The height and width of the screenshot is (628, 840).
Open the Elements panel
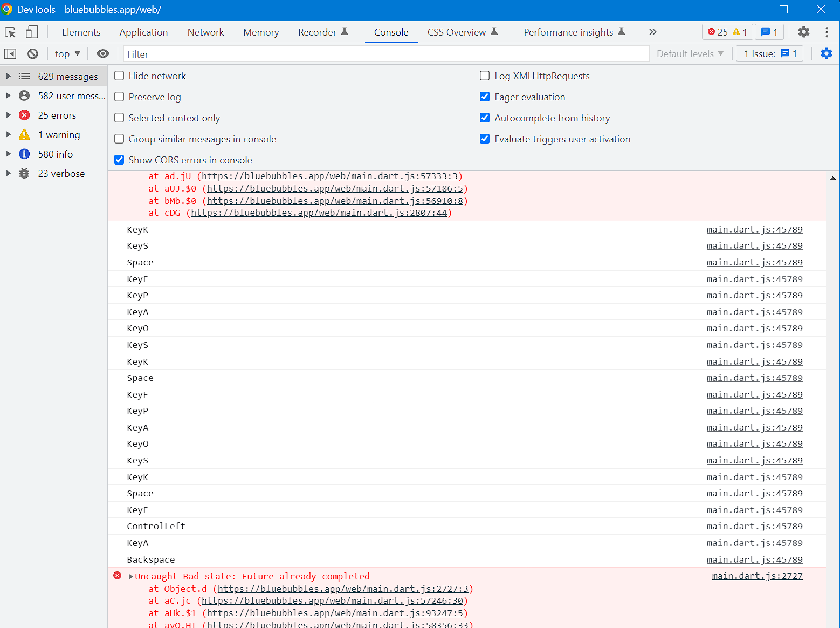81,32
